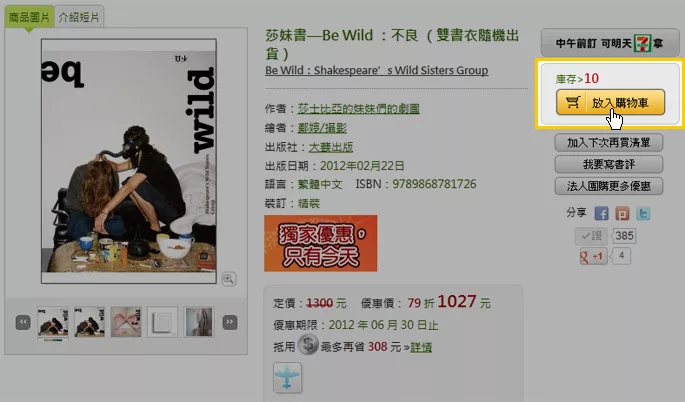Advance thumbnails with right arrow
Viewport: 685px width, 402px height.
[230, 322]
